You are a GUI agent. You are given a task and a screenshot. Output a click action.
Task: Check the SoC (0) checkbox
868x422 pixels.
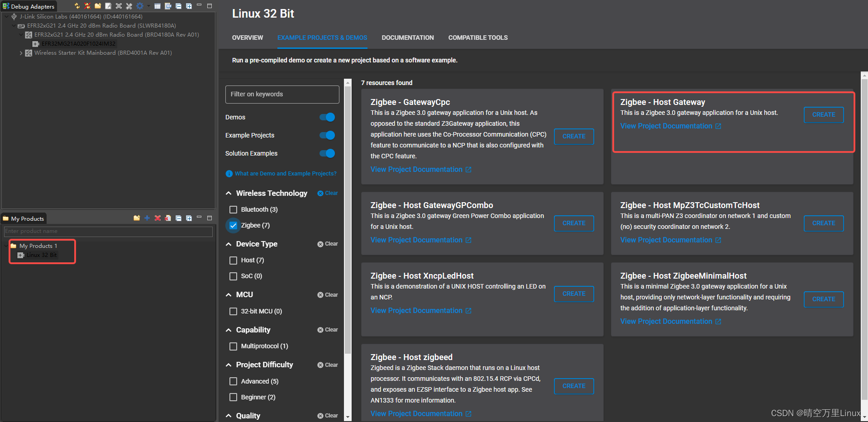point(233,276)
